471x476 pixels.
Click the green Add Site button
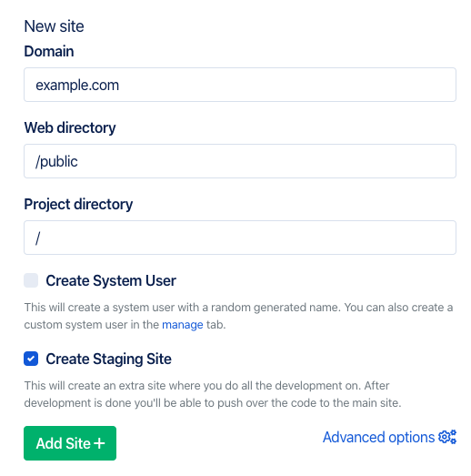(70, 443)
